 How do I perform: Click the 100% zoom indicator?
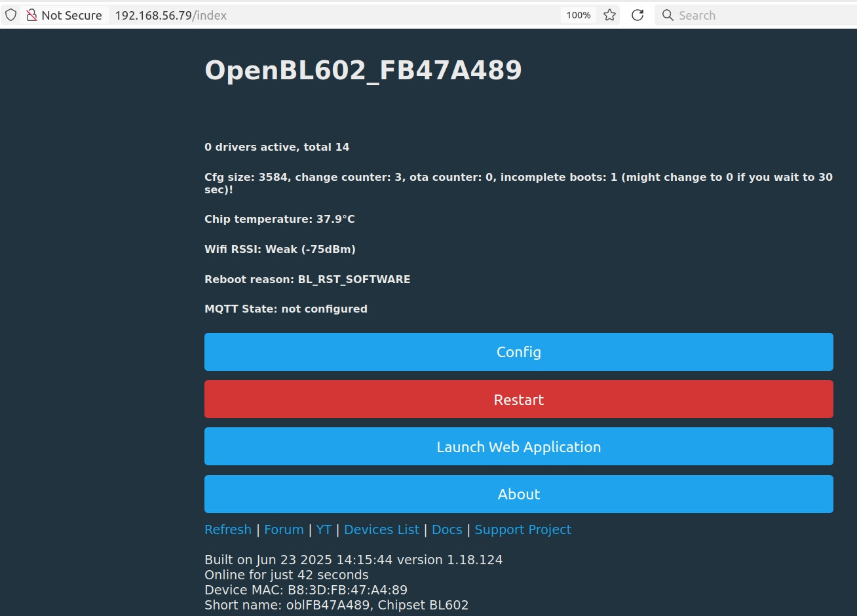[577, 14]
